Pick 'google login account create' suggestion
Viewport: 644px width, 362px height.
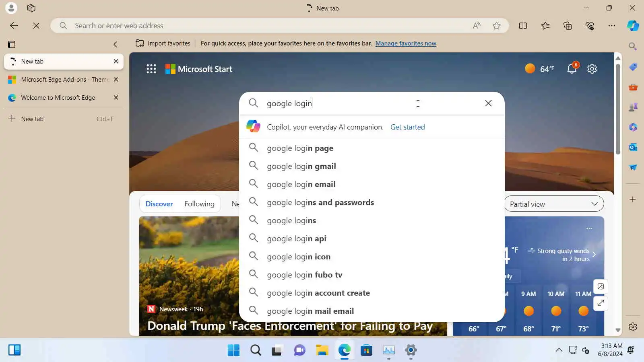pos(372,293)
